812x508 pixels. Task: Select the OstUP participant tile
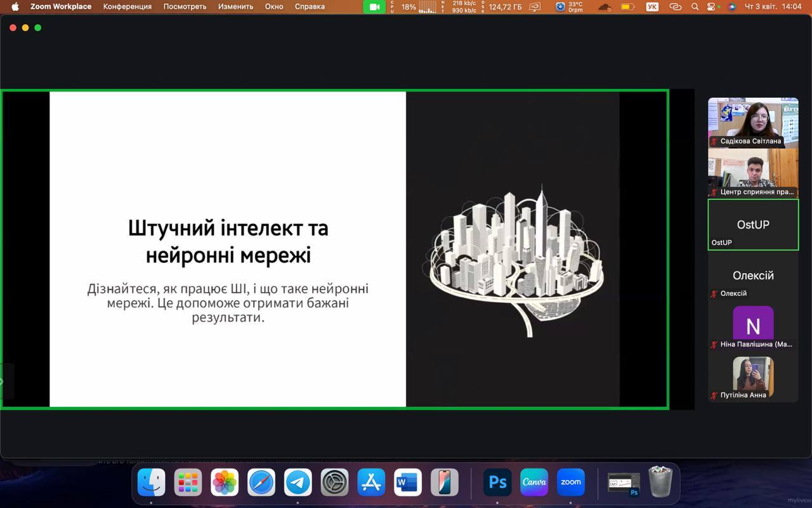coord(753,225)
